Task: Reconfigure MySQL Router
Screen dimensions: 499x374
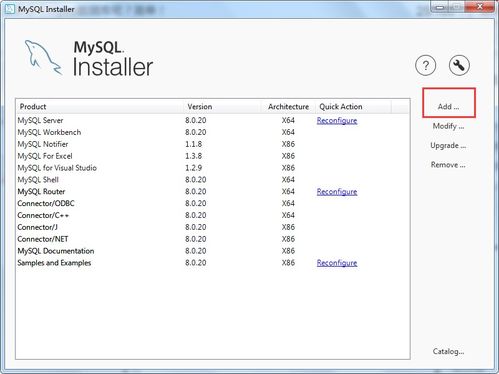Action: (337, 192)
